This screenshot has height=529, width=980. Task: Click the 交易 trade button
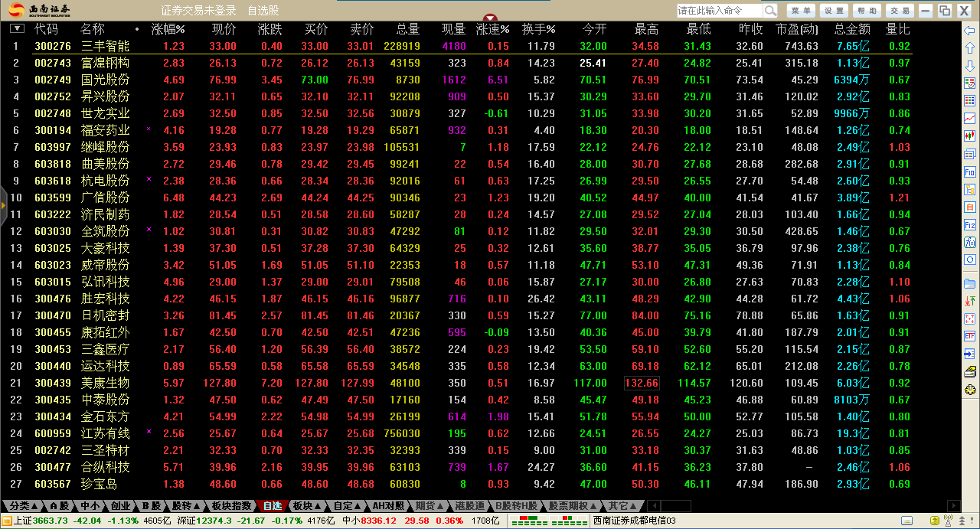point(900,11)
